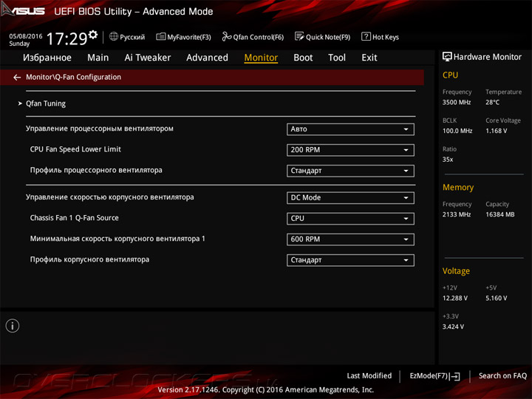Screen dimensions: 532x399
Task: Switch to the Избранное tab
Action: (x=47, y=58)
